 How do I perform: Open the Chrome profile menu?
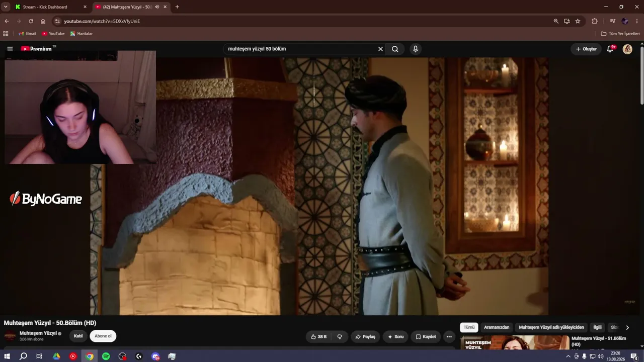point(625,21)
